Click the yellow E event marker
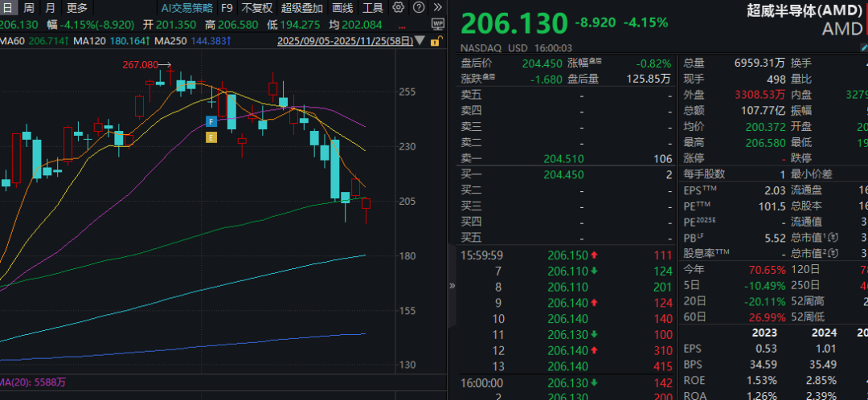868x400 pixels. [211, 138]
